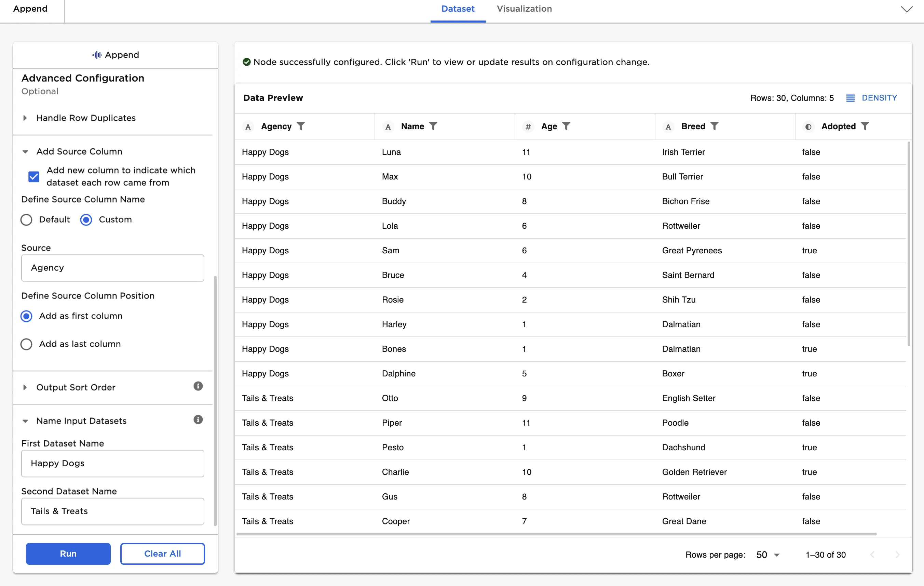Image resolution: width=924 pixels, height=586 pixels.
Task: Collapse the Name Input Datasets section
Action: 25,421
